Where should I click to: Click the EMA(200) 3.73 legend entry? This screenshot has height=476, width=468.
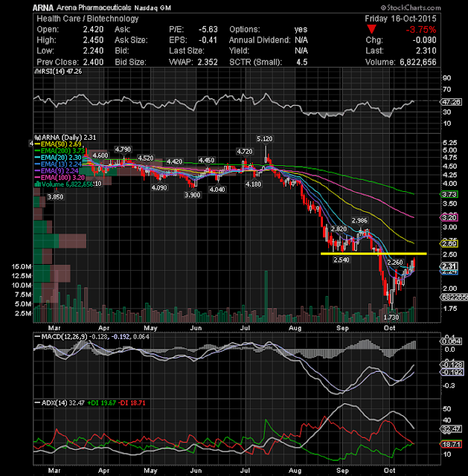60,151
